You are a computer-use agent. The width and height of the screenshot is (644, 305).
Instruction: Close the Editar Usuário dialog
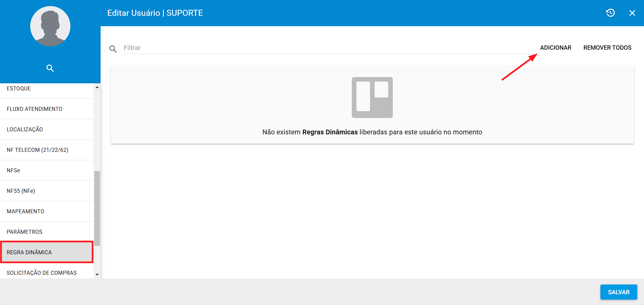[632, 13]
